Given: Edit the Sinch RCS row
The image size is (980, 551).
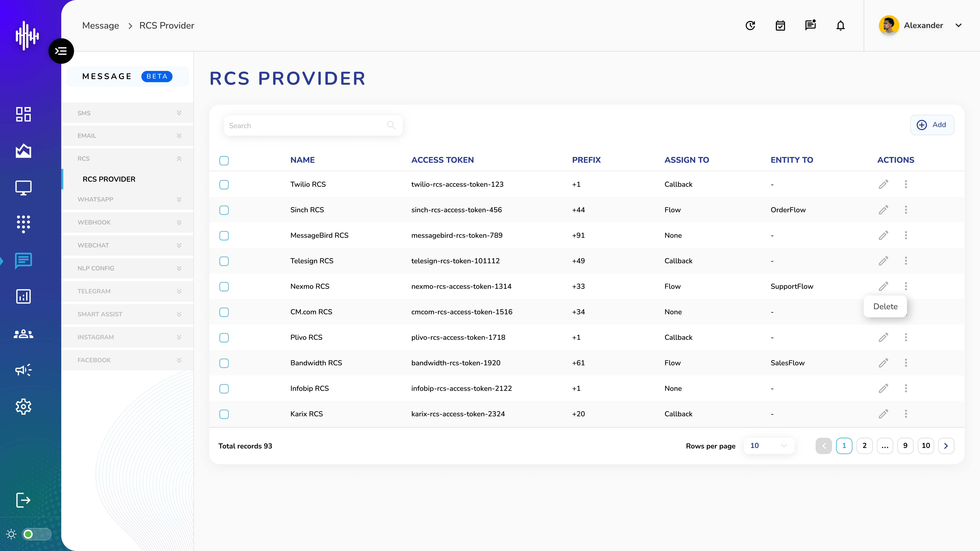Looking at the screenshot, I should tap(883, 210).
